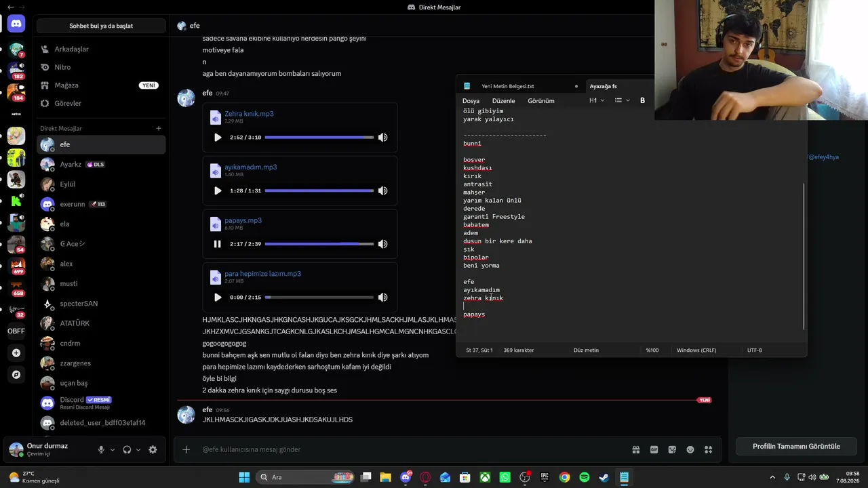This screenshot has height=488, width=868.
Task: Download Zehra kınık.mp3 via file link
Action: tap(249, 114)
